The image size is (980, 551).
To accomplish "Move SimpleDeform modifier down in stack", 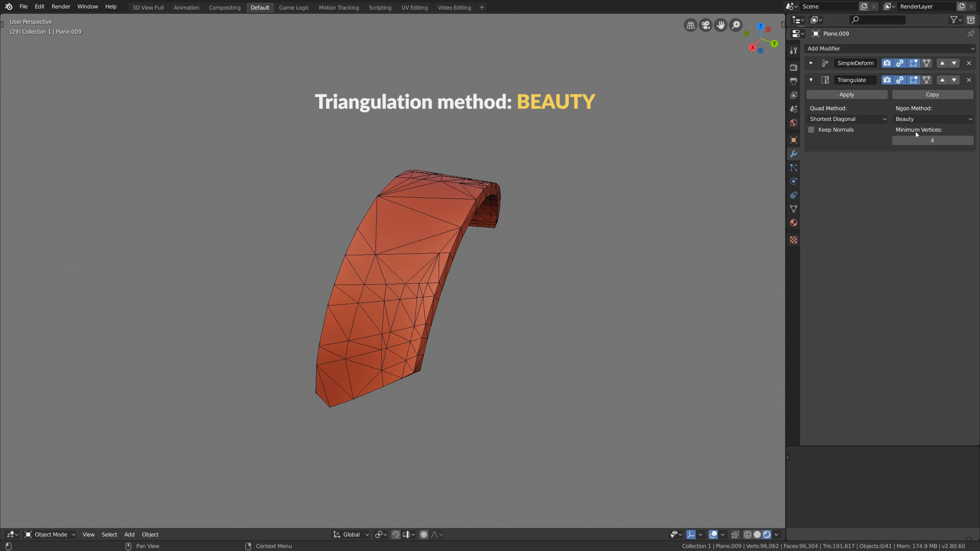I will click(x=954, y=63).
